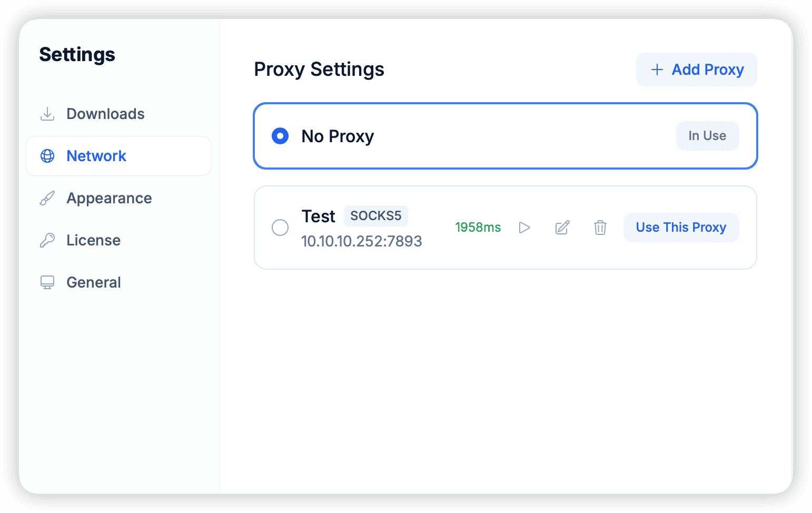Click the globe icon next to Network
Screen dimensions: 812x513
point(47,156)
